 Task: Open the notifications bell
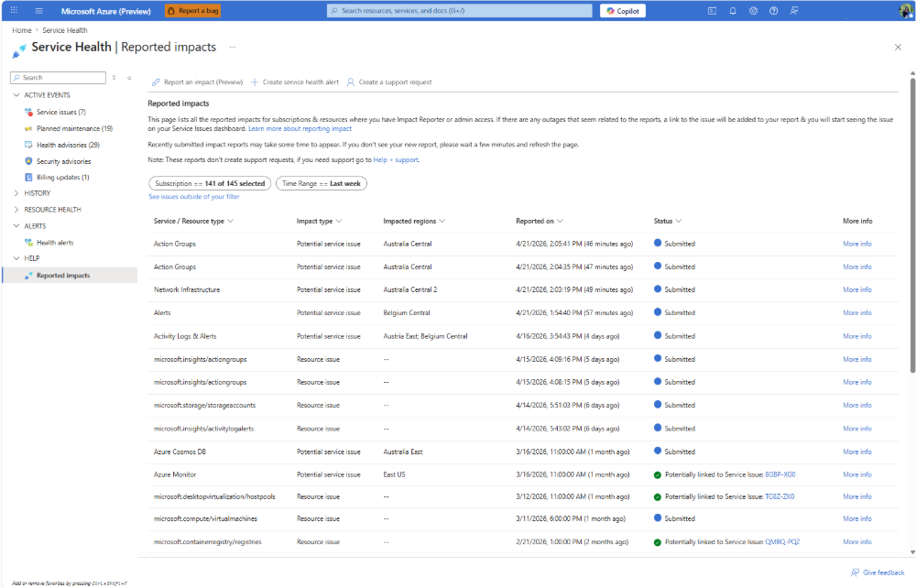(733, 10)
